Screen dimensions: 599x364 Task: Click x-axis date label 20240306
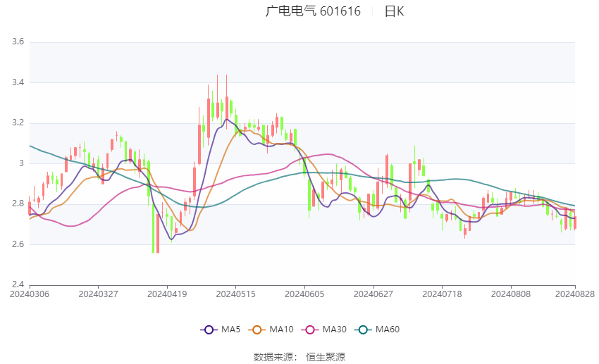tap(30, 294)
